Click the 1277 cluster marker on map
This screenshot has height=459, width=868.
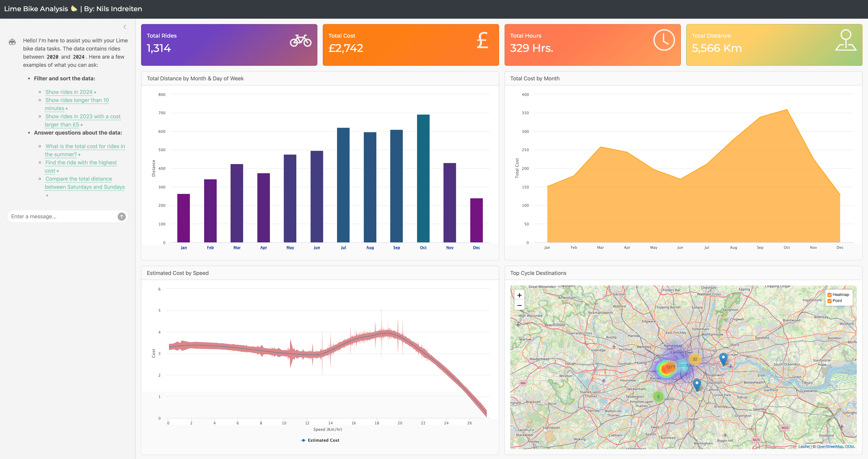click(670, 367)
